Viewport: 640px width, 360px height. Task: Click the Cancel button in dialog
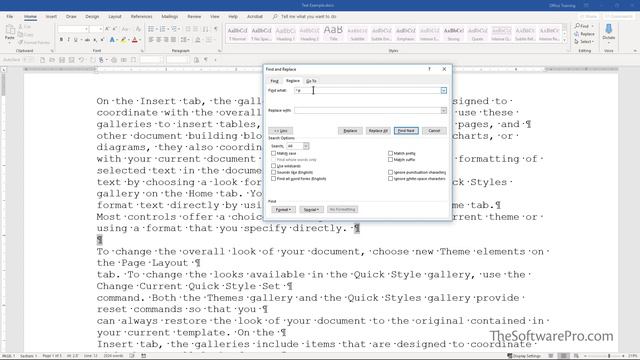(434, 131)
